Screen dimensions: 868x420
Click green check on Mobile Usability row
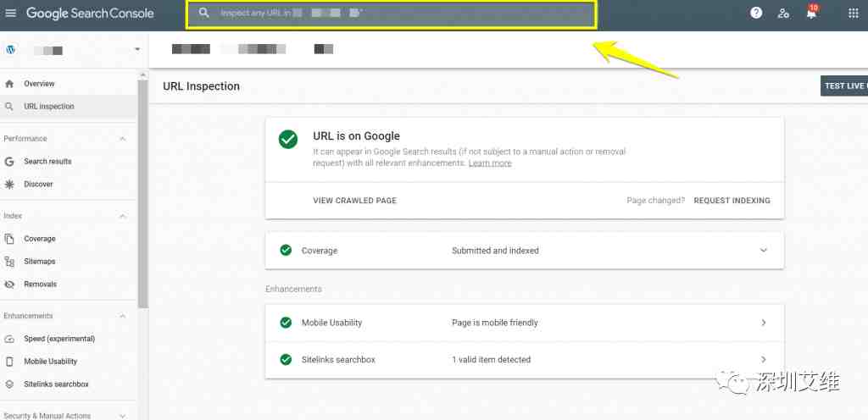(286, 322)
